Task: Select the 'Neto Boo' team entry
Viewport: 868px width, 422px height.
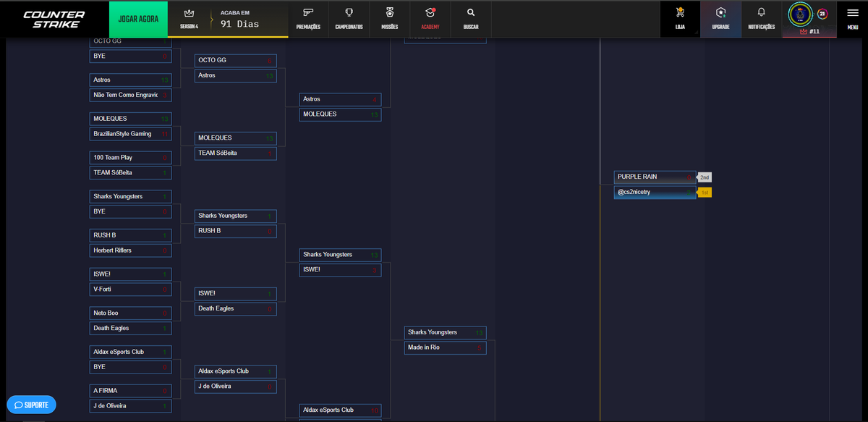Action: [130, 313]
